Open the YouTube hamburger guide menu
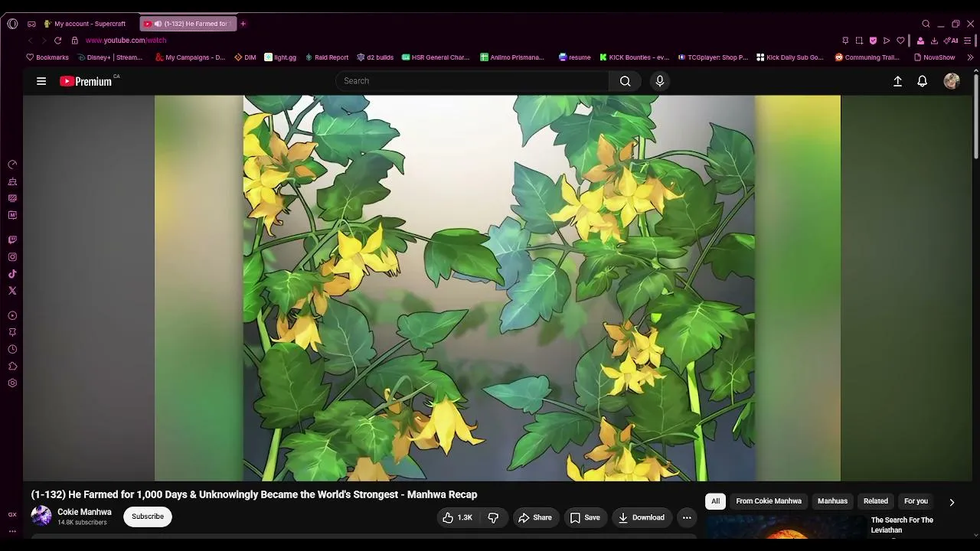This screenshot has height=551, width=980. 41,81
